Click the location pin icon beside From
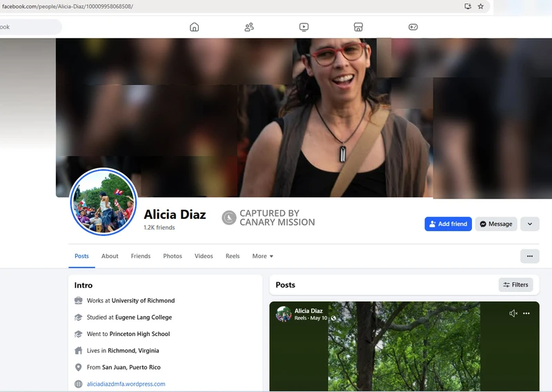 click(79, 367)
